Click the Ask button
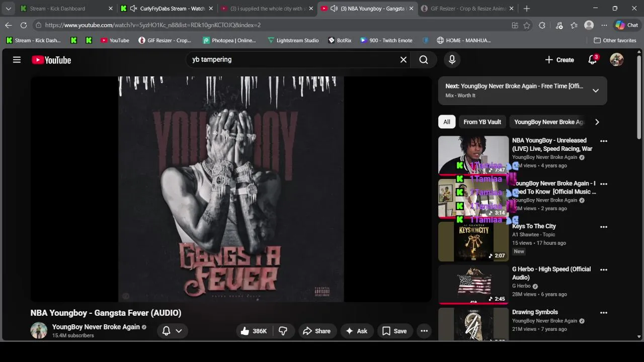The height and width of the screenshot is (362, 644). [356, 331]
